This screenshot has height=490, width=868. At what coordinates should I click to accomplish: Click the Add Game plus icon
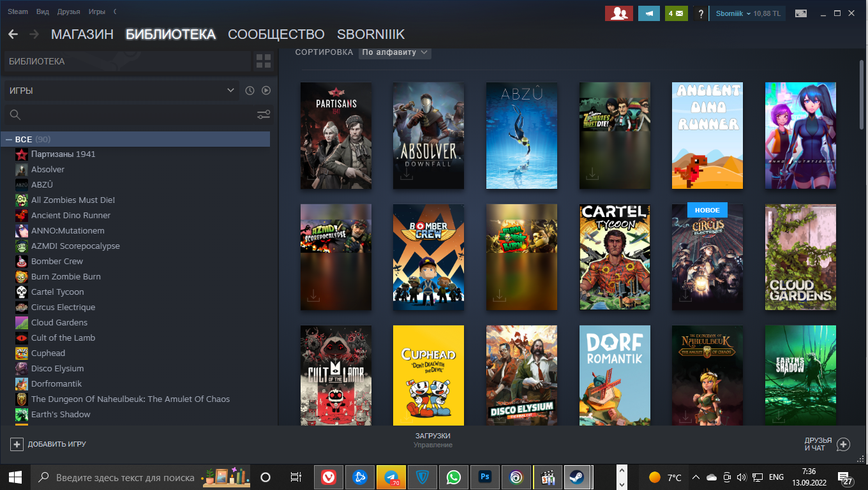tap(17, 444)
